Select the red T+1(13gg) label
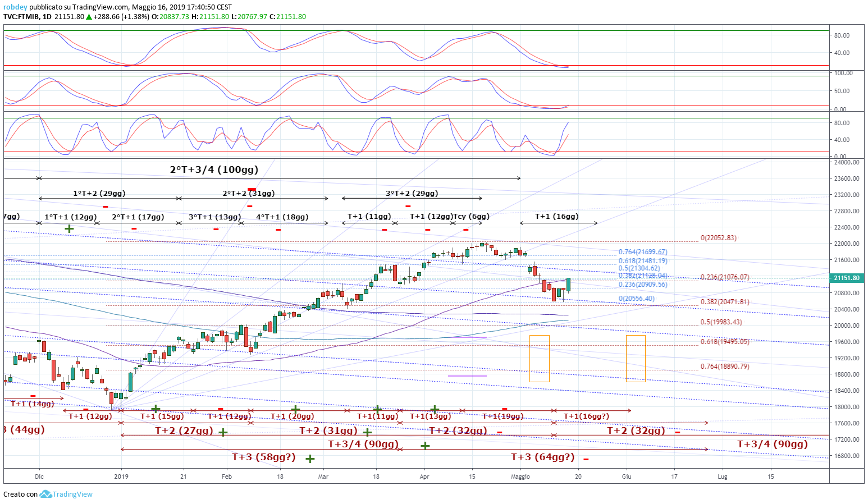 (431, 416)
